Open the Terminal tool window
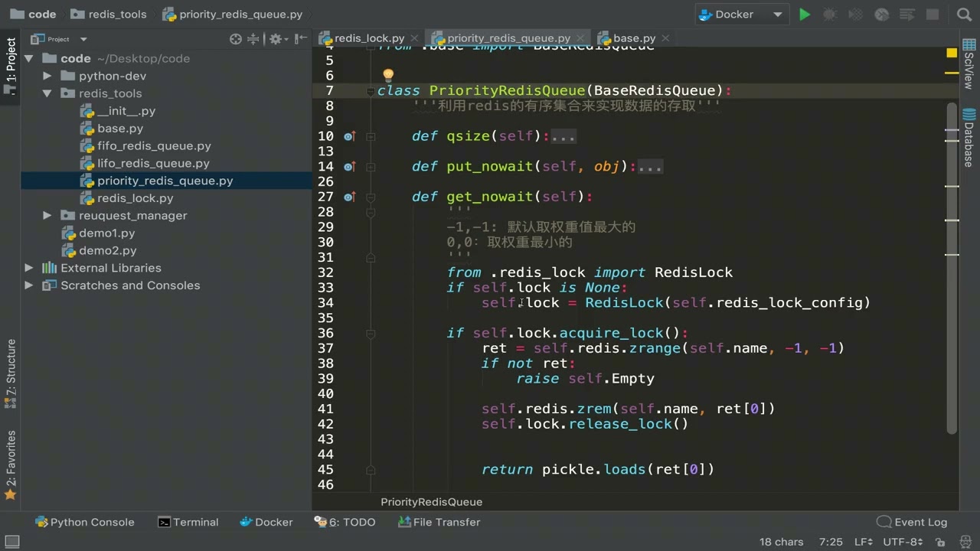The width and height of the screenshot is (980, 551). point(188,522)
